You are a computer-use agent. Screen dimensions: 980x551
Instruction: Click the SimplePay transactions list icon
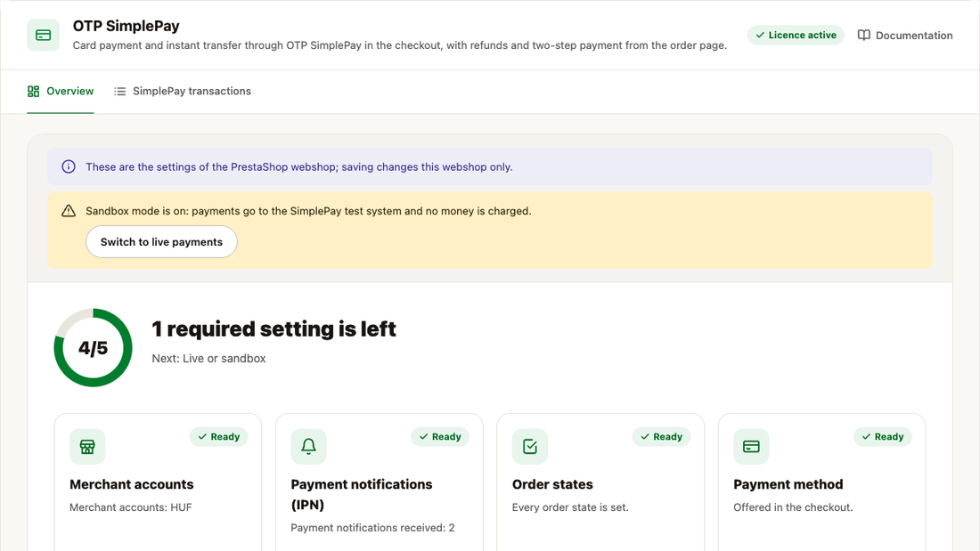click(x=119, y=91)
